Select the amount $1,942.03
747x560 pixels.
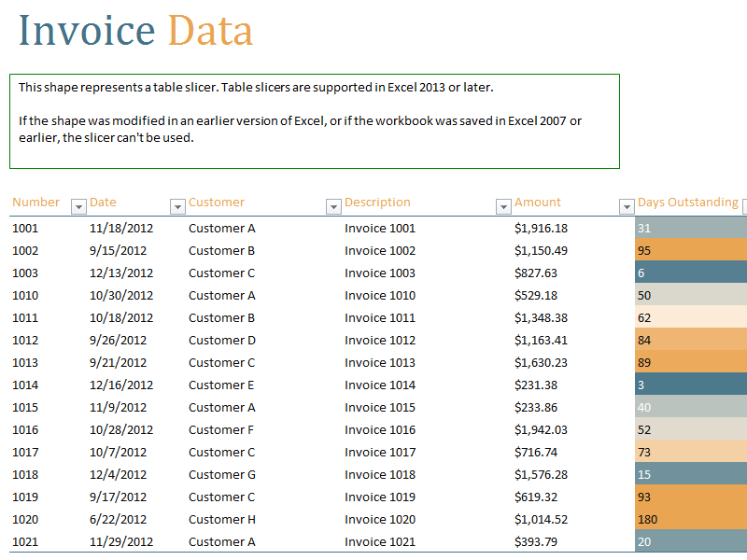point(541,430)
